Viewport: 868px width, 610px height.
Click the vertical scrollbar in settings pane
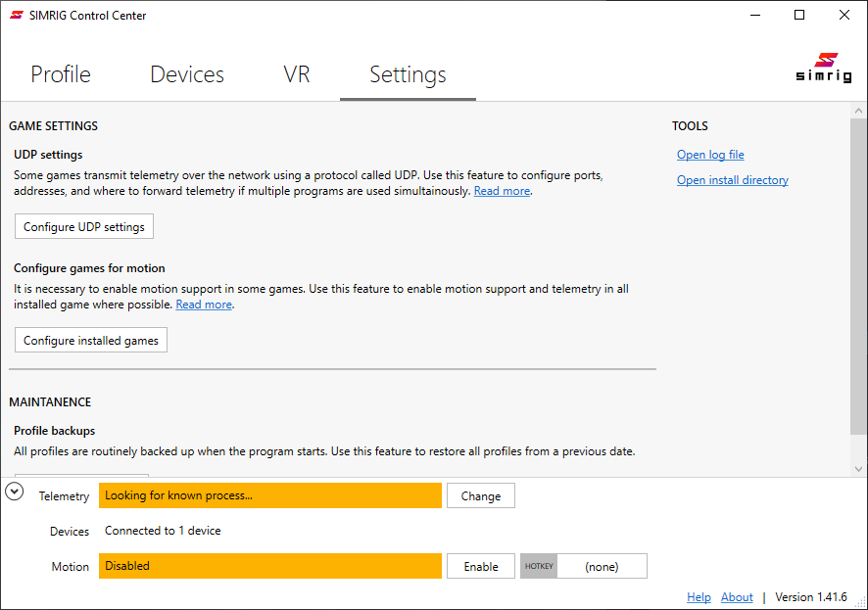[x=858, y=274]
